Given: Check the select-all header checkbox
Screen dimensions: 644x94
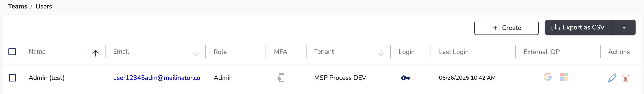Looking at the screenshot, I should (12, 52).
